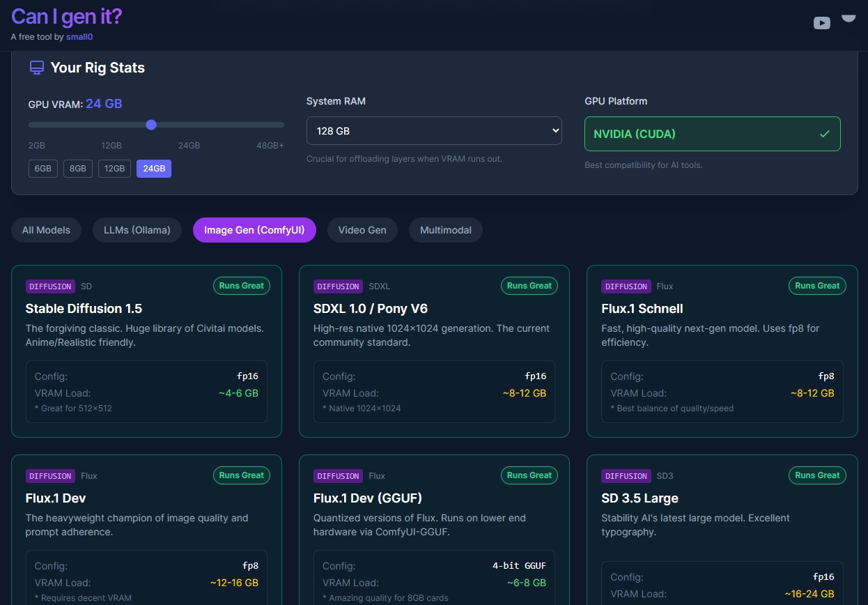Select the 8GB VRAM preset

click(x=78, y=169)
